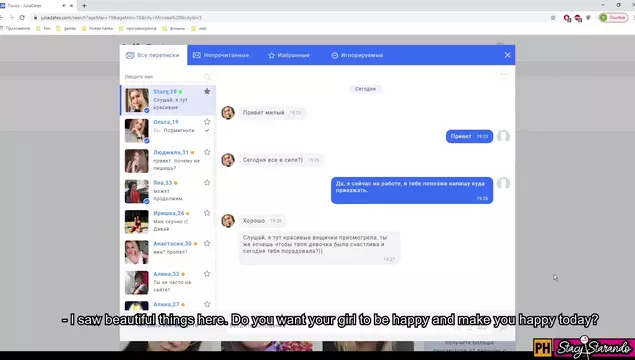
Task: Star the Иришка,26 conversation
Action: (207, 213)
